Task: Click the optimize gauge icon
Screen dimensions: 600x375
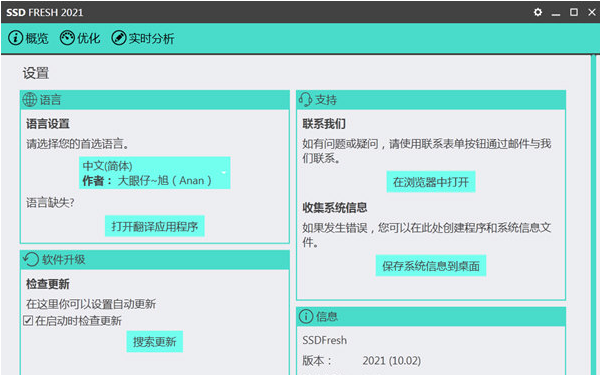Action: (67, 38)
